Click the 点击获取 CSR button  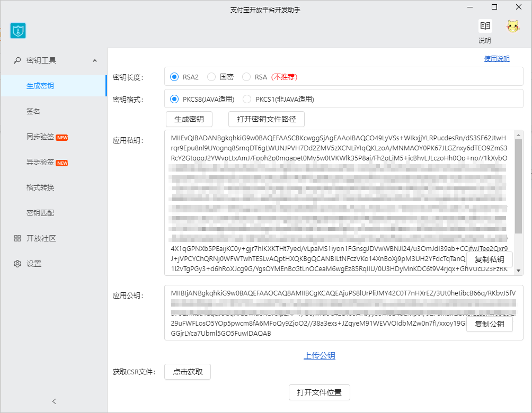(188, 372)
